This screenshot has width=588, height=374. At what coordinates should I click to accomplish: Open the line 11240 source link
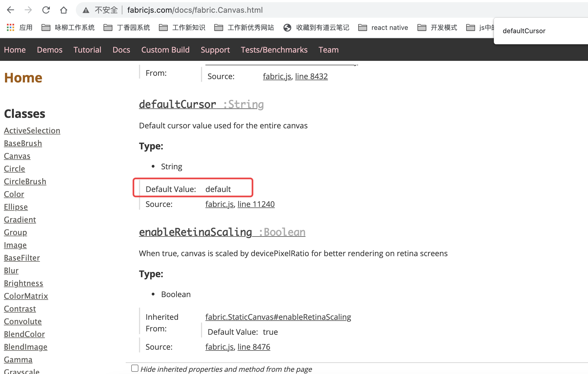pyautogui.click(x=256, y=204)
